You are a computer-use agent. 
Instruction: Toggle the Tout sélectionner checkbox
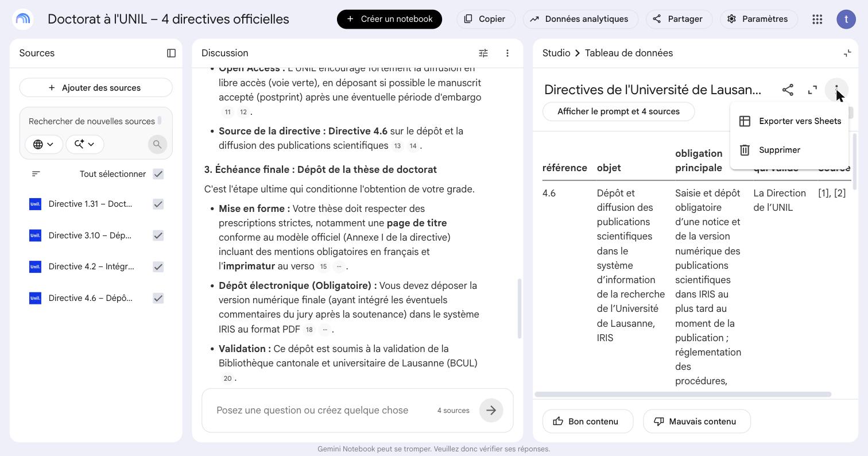click(158, 174)
